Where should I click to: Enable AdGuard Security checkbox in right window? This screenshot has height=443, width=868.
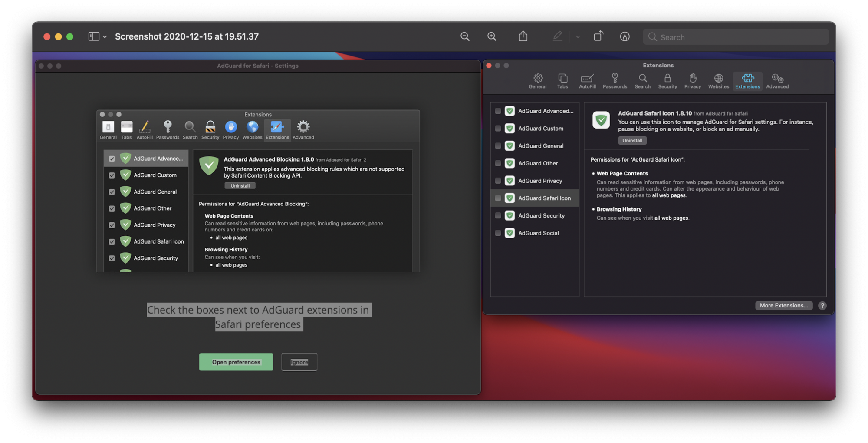click(498, 215)
